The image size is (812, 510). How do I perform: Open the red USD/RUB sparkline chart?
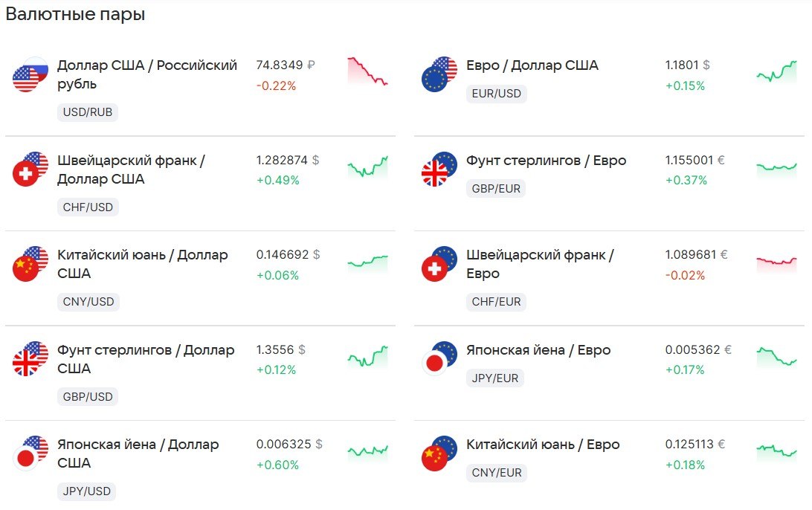367,71
